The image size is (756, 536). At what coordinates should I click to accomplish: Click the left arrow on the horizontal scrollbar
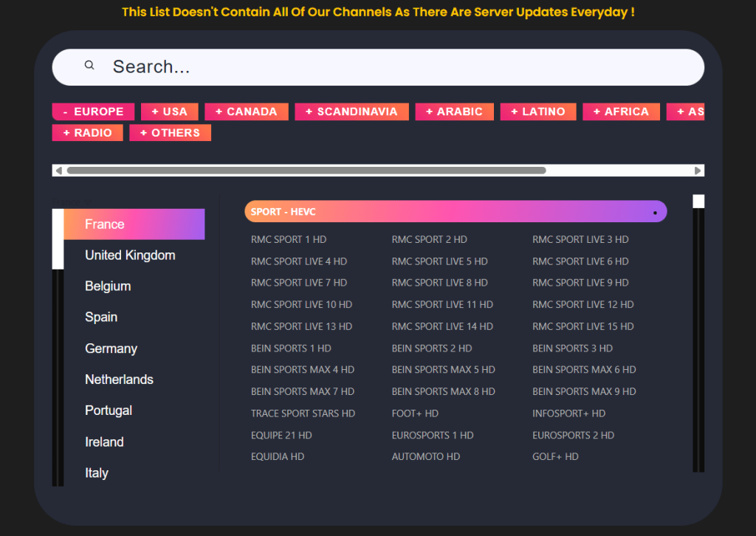(x=58, y=170)
